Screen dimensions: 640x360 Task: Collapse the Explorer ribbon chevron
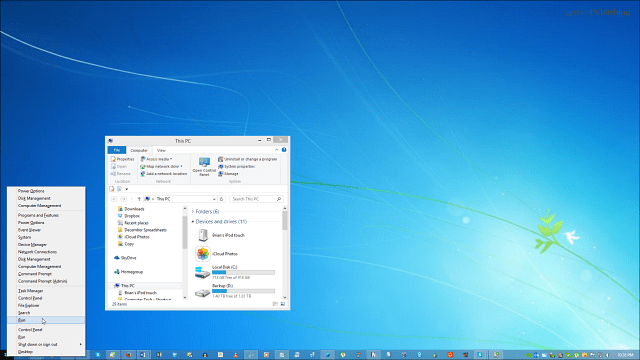pyautogui.click(x=276, y=150)
